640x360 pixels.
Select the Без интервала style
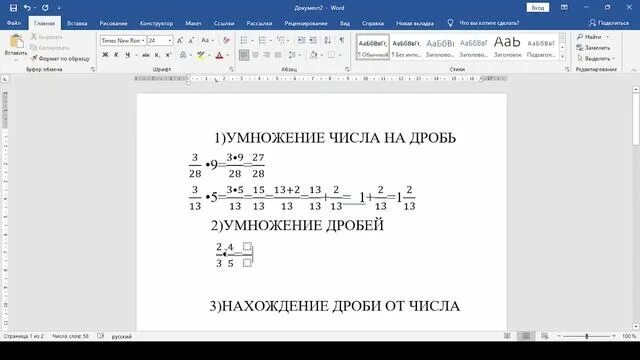407,47
